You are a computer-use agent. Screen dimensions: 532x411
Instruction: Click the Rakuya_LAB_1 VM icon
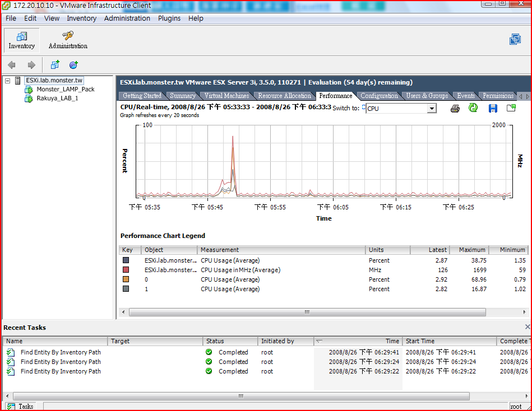(29, 99)
